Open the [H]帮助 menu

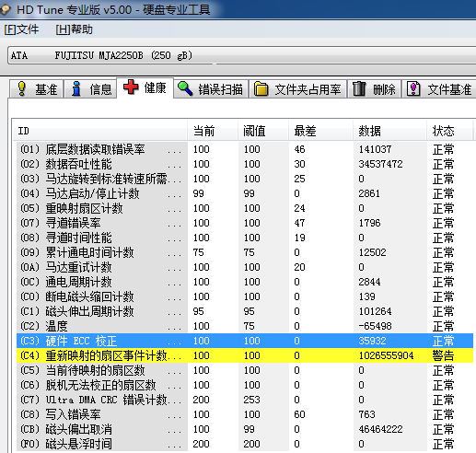click(x=74, y=29)
